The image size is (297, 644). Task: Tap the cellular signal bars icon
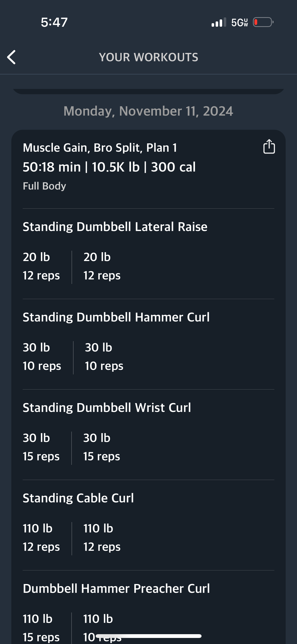coord(219,22)
